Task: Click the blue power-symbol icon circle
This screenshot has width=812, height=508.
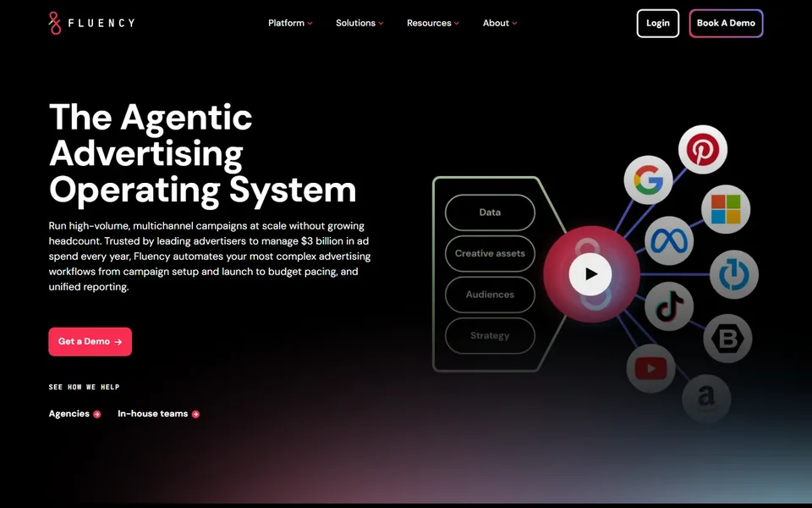Action: (734, 274)
